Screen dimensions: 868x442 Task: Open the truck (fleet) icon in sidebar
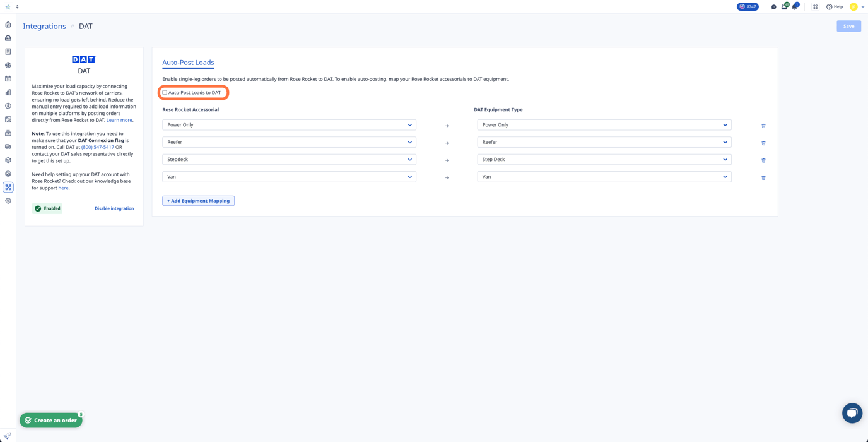pyautogui.click(x=8, y=146)
